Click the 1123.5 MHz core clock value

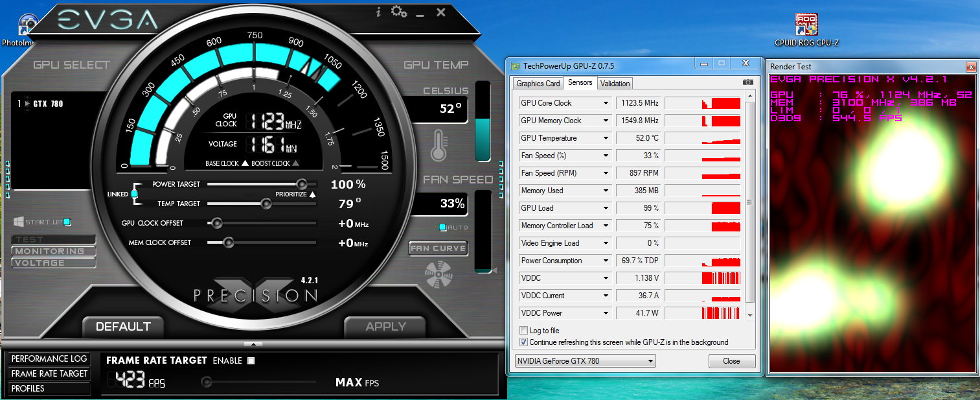tap(637, 103)
